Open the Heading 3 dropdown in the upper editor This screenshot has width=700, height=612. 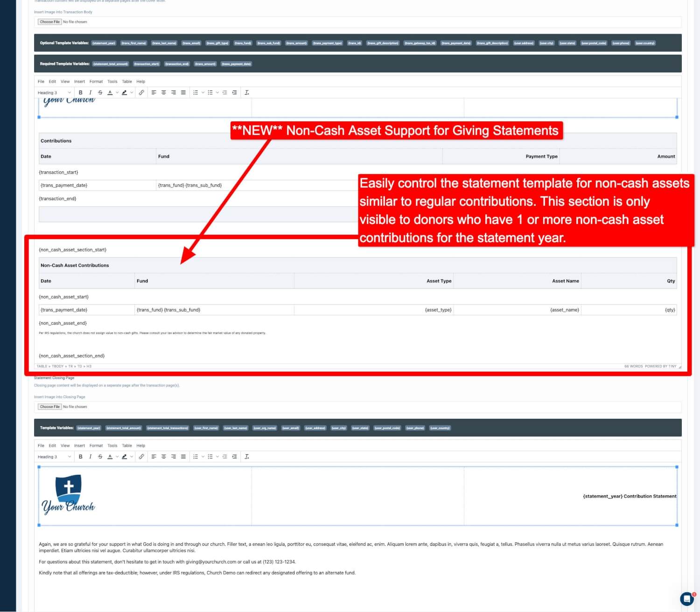[54, 92]
